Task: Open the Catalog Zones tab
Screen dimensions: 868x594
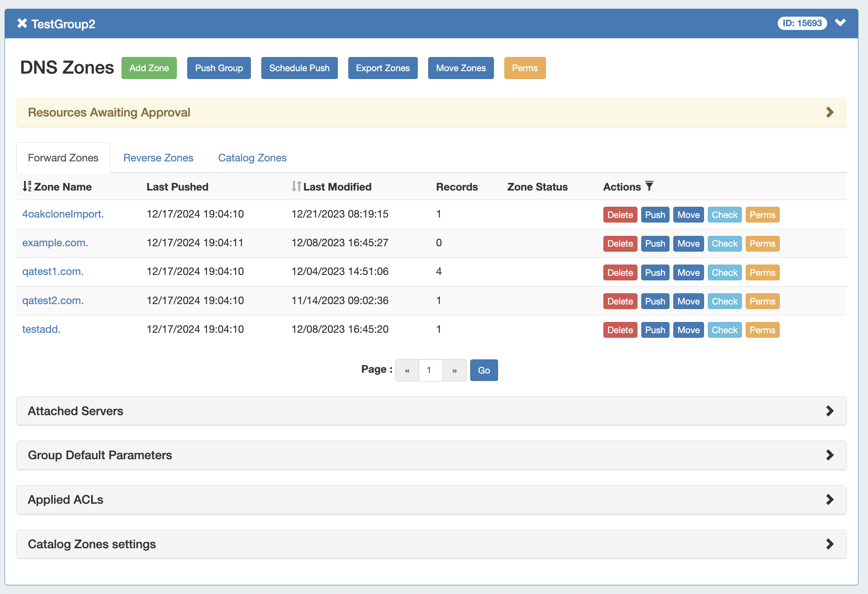Action: pos(252,158)
